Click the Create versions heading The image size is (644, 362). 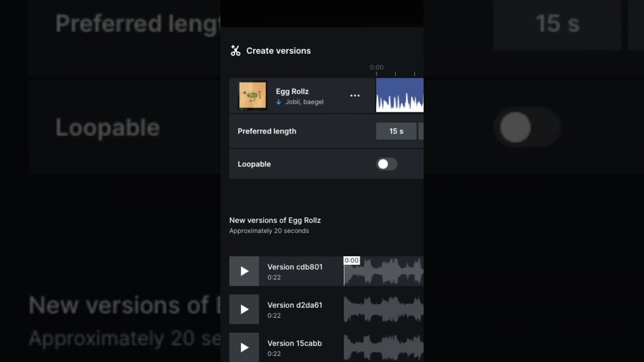click(278, 51)
